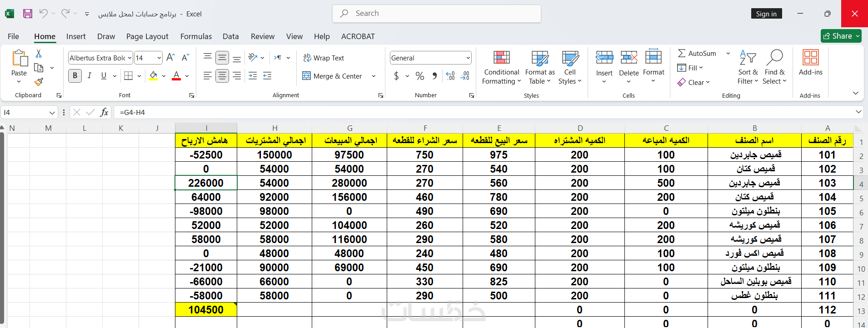
Task: Apply Percent Style to selection
Action: coord(420,76)
